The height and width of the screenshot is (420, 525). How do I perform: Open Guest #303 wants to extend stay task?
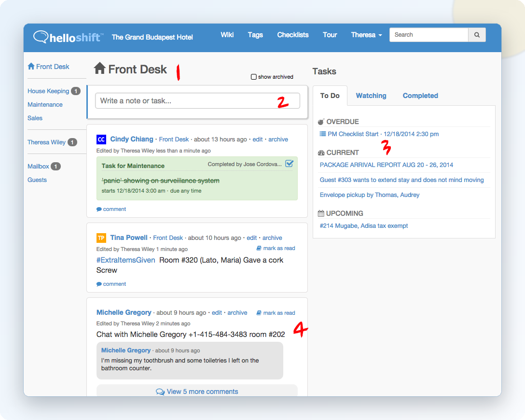click(402, 180)
